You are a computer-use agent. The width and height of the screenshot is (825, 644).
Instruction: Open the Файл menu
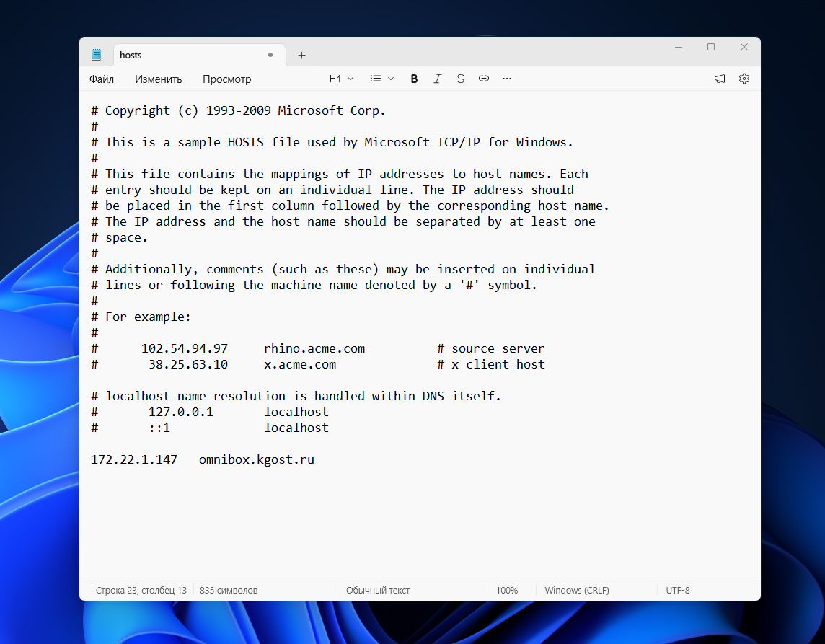(102, 79)
